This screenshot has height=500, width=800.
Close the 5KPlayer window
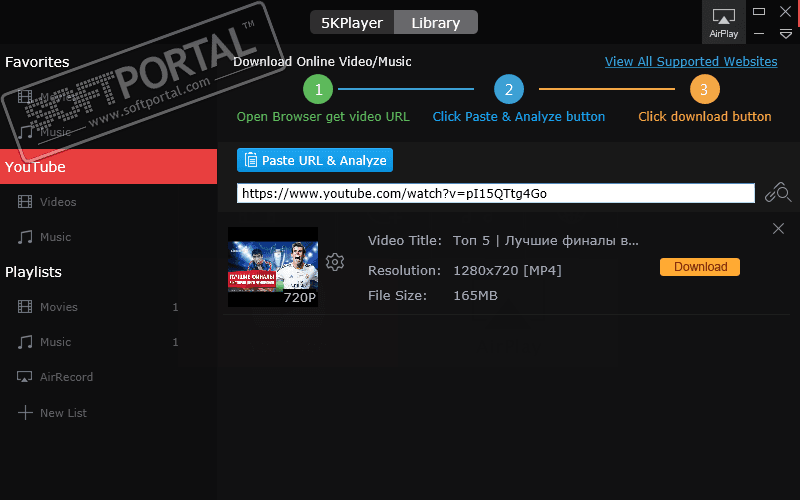786,11
